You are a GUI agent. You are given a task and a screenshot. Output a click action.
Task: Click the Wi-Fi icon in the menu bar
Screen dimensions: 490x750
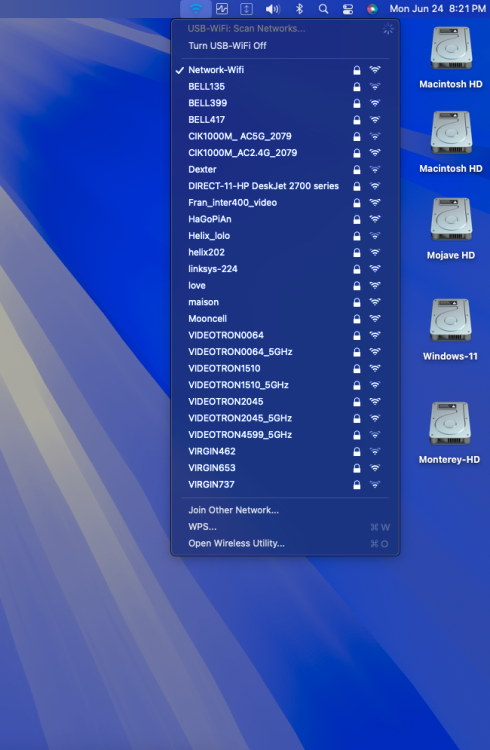pyautogui.click(x=196, y=9)
